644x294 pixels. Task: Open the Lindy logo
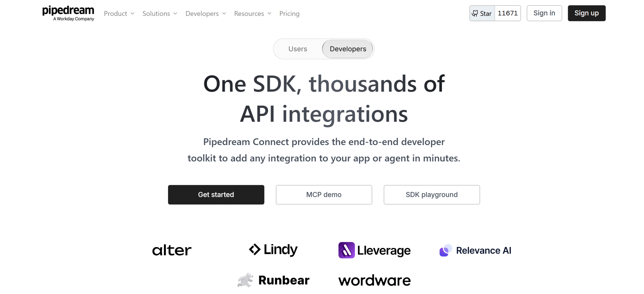(x=273, y=249)
